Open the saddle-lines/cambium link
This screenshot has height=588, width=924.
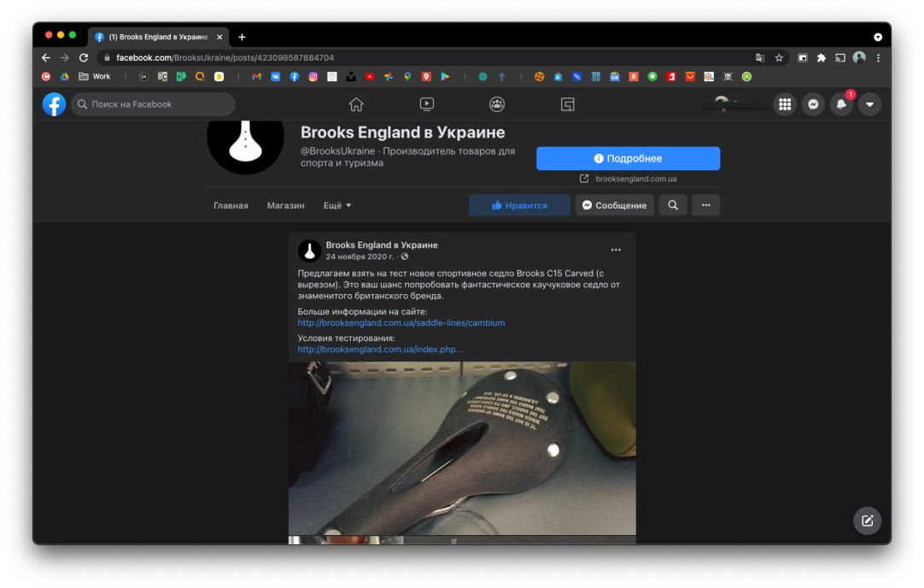(401, 322)
